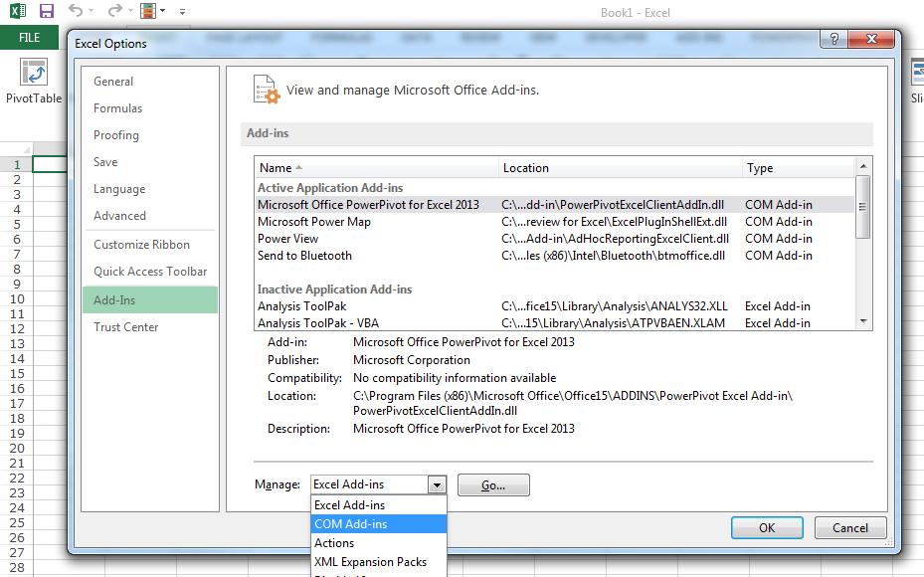Click the add-ins document gear icon
Viewport: 924px width, 577px height.
click(x=267, y=90)
